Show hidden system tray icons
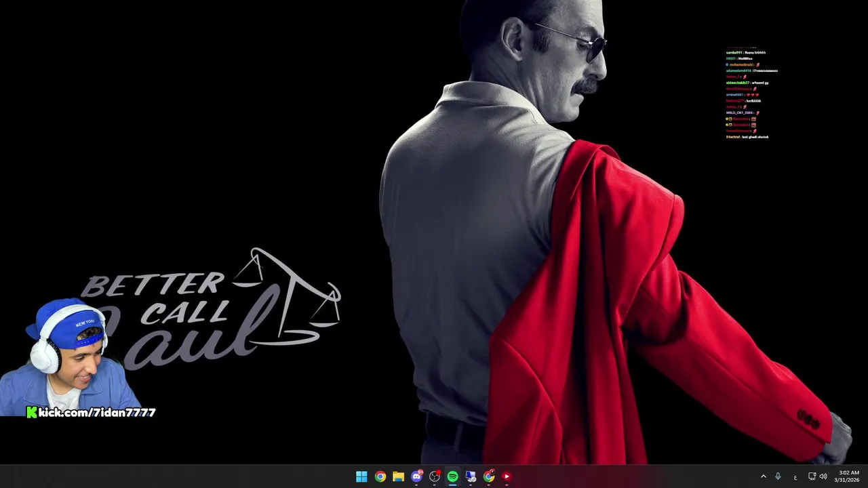The width and height of the screenshot is (868, 488). point(763,476)
